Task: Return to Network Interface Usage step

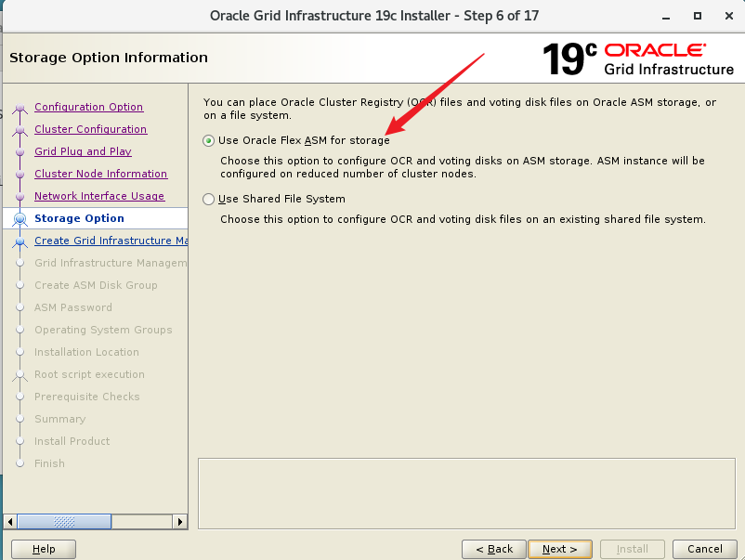Action: [99, 196]
